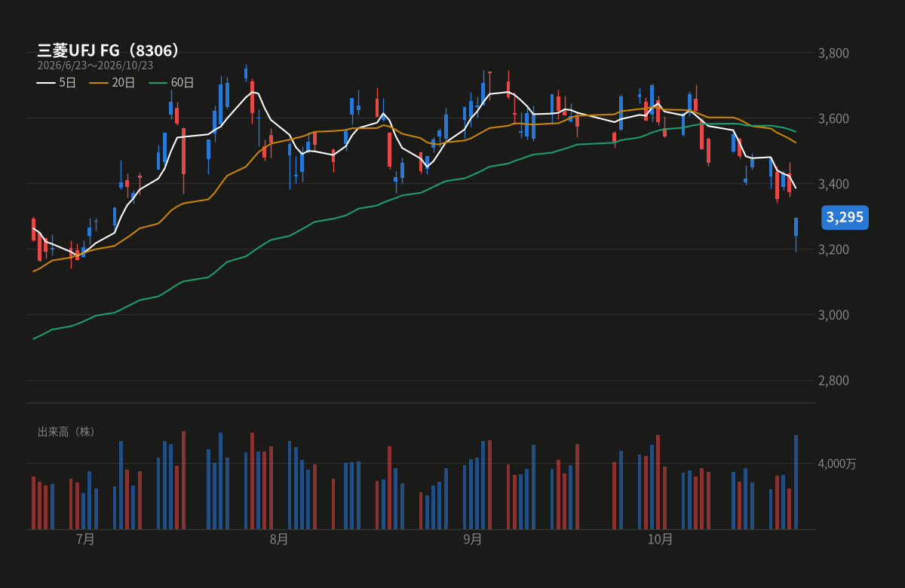Click the 3,000 price axis label
The image size is (905, 588).
834,314
